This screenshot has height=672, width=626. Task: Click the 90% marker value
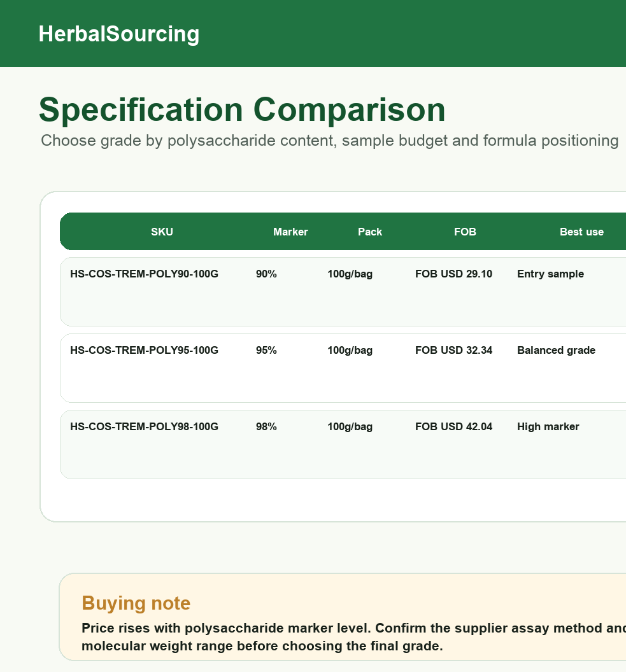pos(266,274)
